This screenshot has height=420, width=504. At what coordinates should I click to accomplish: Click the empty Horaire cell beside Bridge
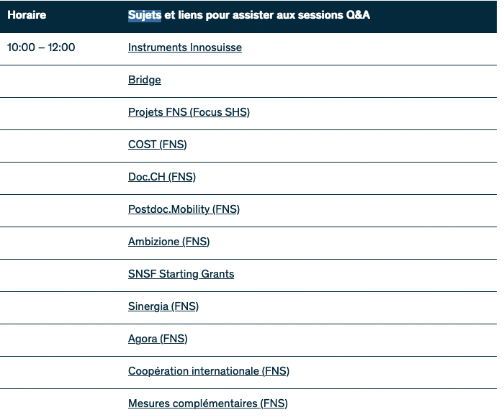[x=61, y=80]
